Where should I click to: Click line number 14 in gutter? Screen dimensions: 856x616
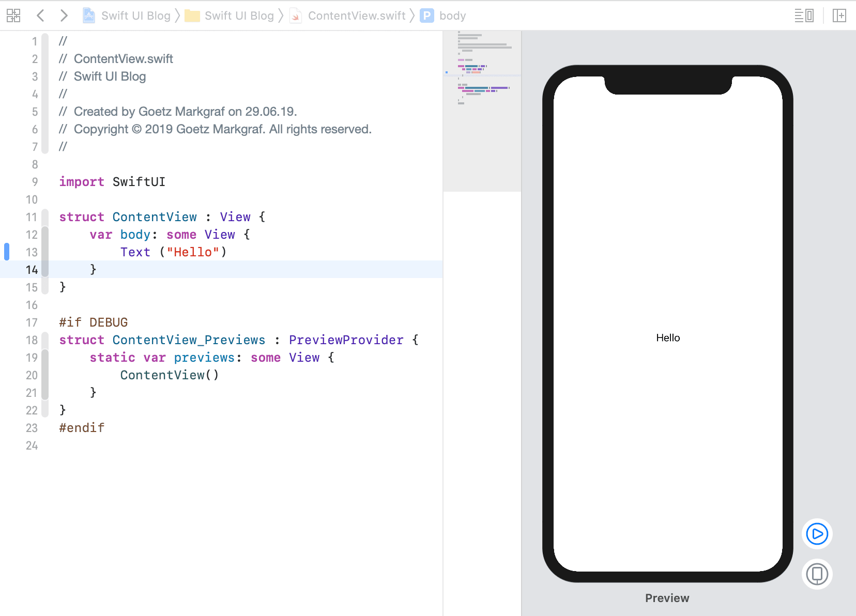coord(32,270)
